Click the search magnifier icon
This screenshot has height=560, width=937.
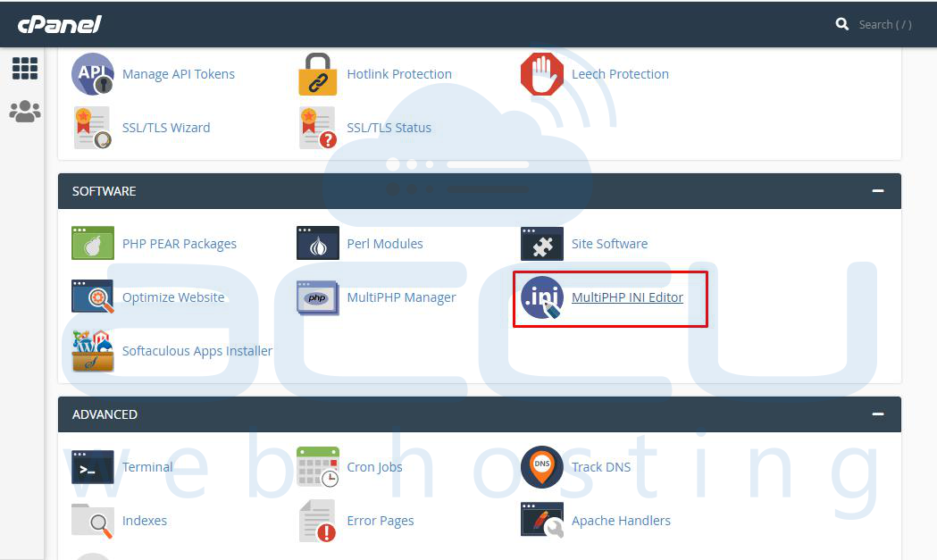[x=842, y=24]
